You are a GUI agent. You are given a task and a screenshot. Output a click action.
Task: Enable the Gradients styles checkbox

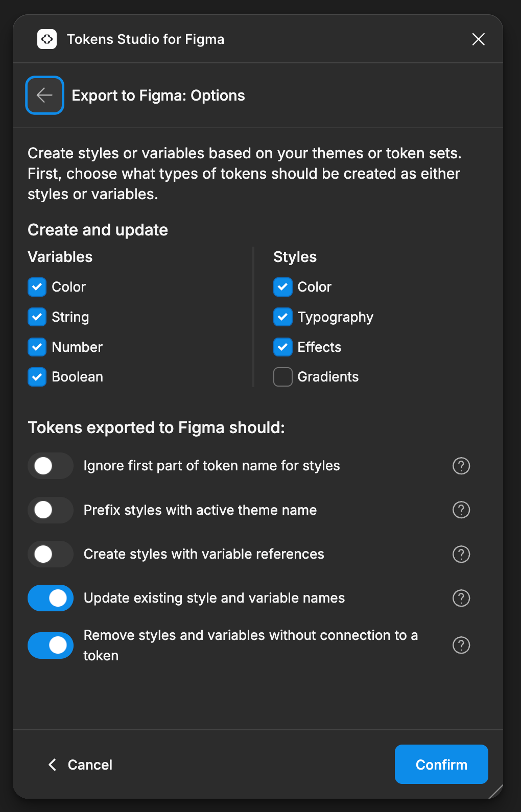coord(283,377)
